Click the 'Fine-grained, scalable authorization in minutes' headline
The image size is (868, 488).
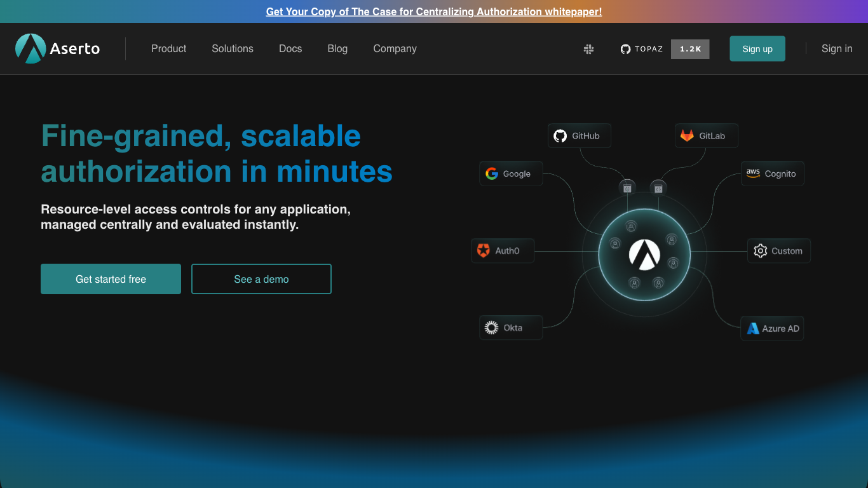coord(217,153)
